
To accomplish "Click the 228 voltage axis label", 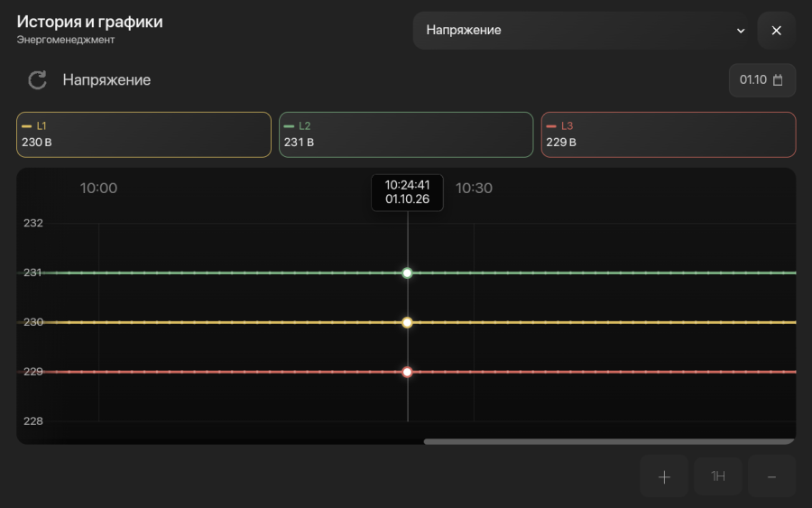I will pos(33,421).
